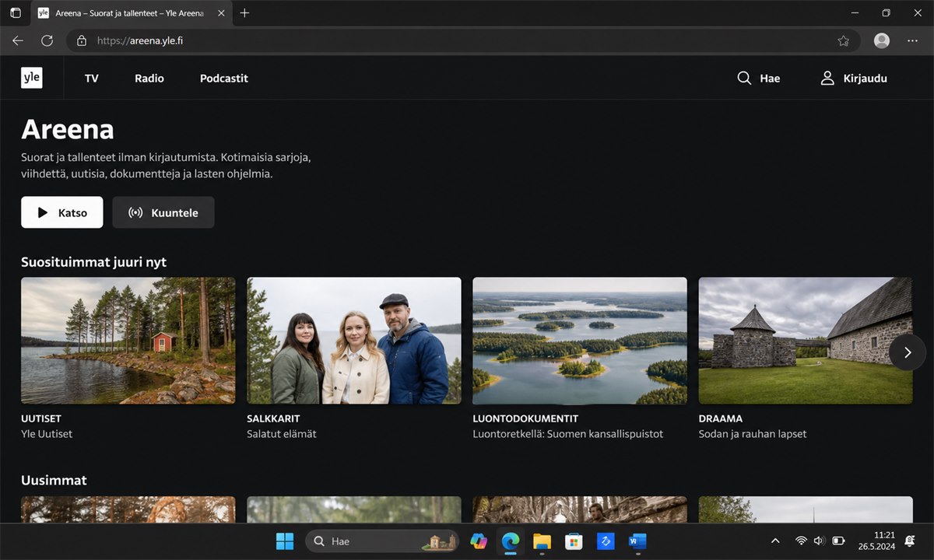934x560 pixels.
Task: Click the address bar URL
Action: point(140,40)
